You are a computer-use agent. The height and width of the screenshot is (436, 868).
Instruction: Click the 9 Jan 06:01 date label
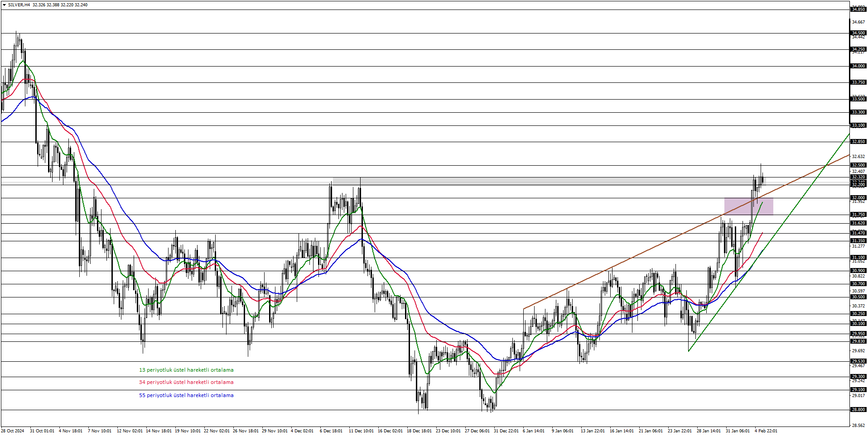563,431
